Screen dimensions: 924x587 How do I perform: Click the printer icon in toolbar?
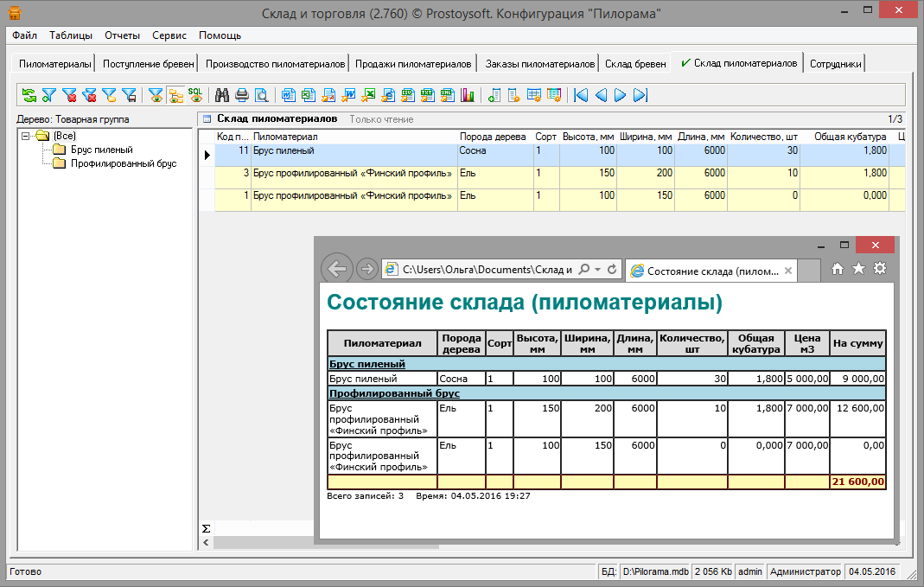(242, 95)
